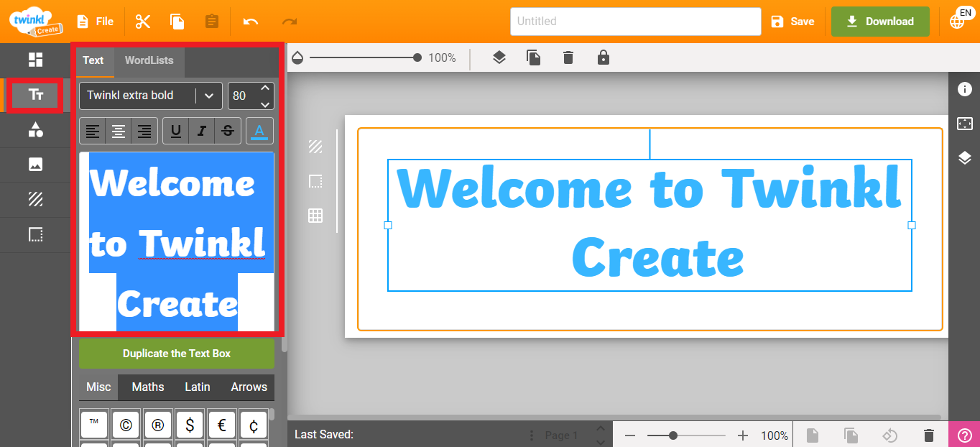Click the Duplicate the Text Box button
The height and width of the screenshot is (447, 980).
pyautogui.click(x=176, y=353)
